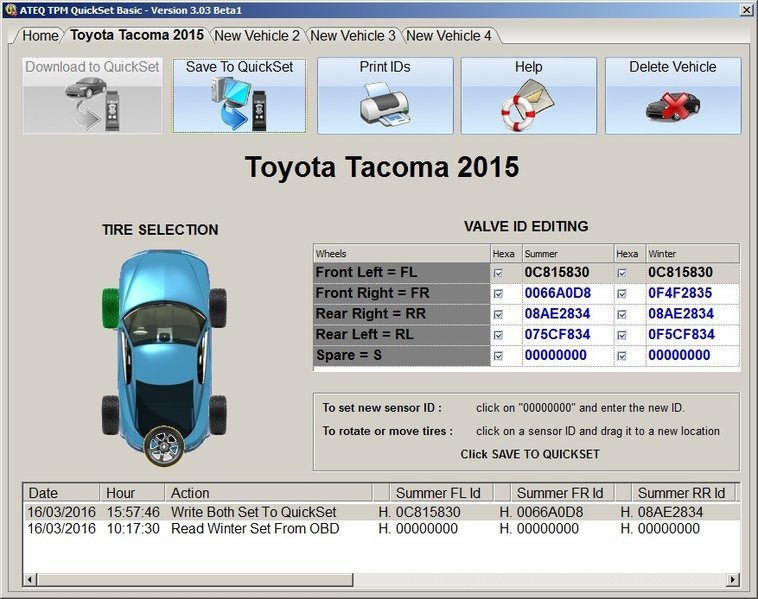Image resolution: width=758 pixels, height=599 pixels.
Task: Click the log scrollbar right arrow
Action: (x=733, y=579)
